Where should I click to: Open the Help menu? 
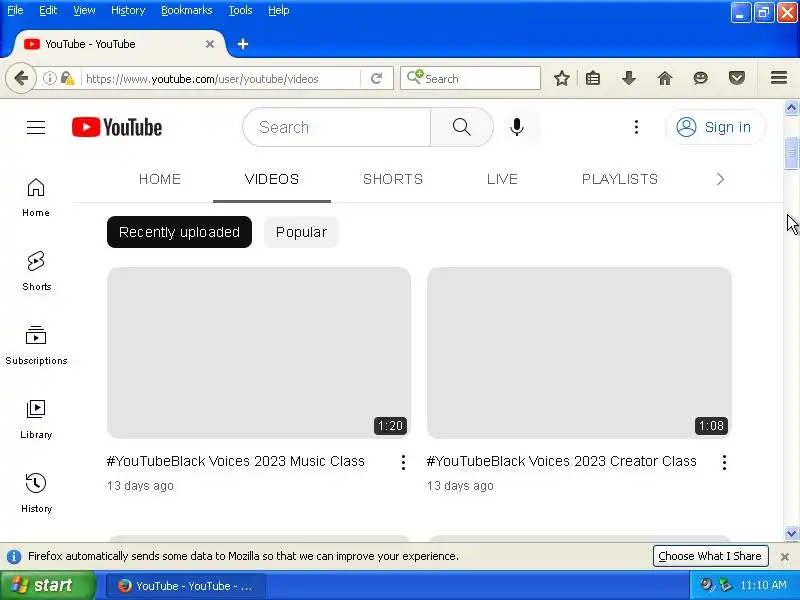(279, 10)
